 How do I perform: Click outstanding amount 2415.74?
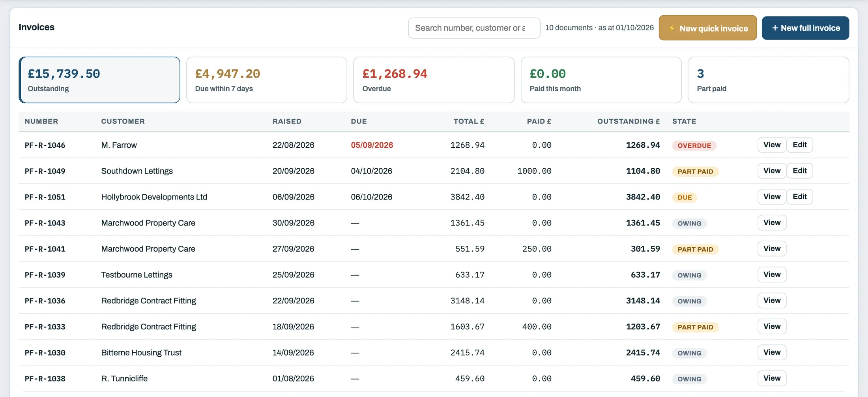[x=643, y=352]
